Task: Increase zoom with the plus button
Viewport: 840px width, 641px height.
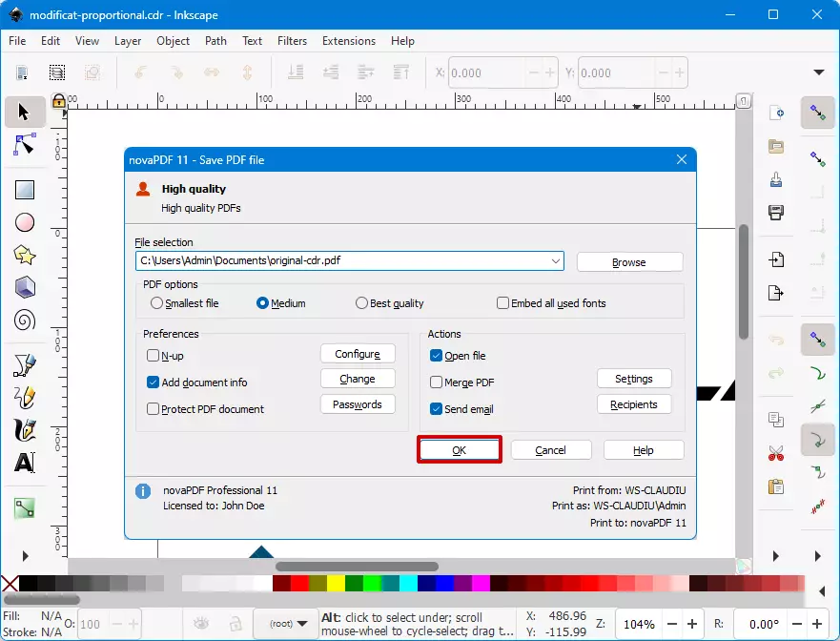Action: (692, 624)
